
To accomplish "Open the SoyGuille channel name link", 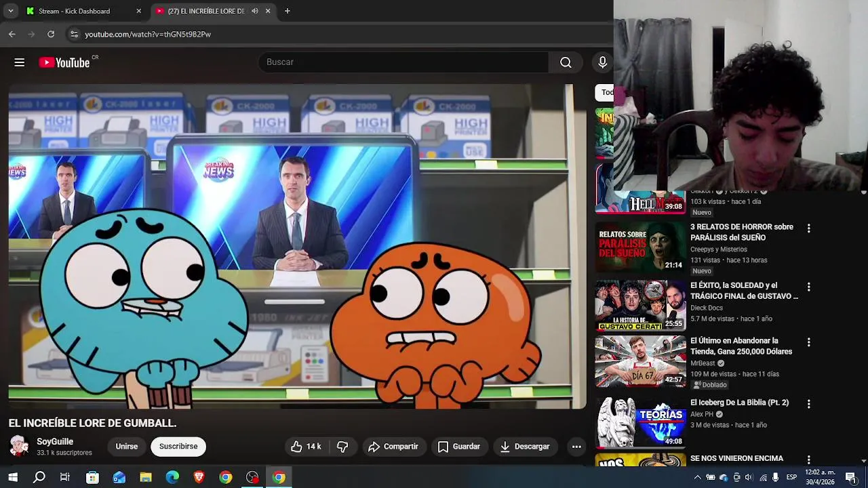I will pos(55,441).
